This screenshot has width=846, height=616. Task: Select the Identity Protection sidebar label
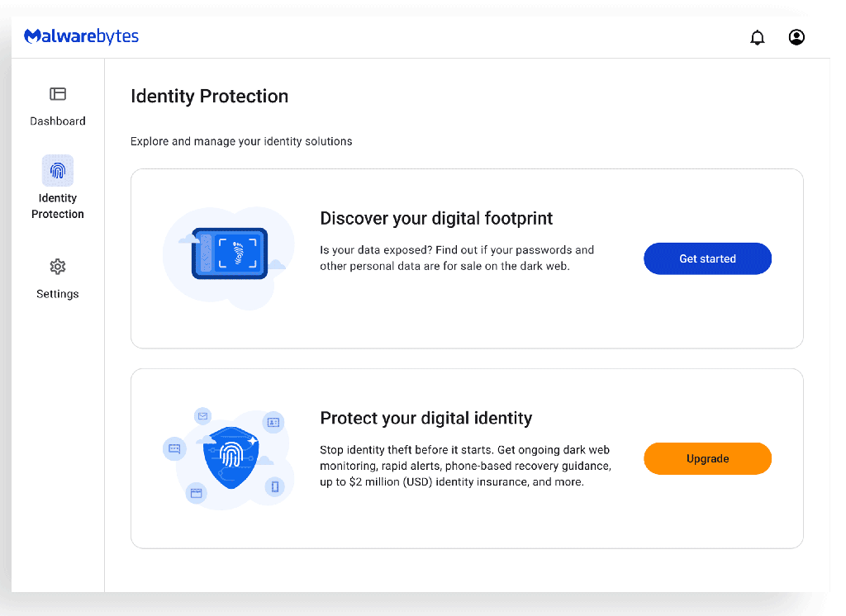(58, 206)
